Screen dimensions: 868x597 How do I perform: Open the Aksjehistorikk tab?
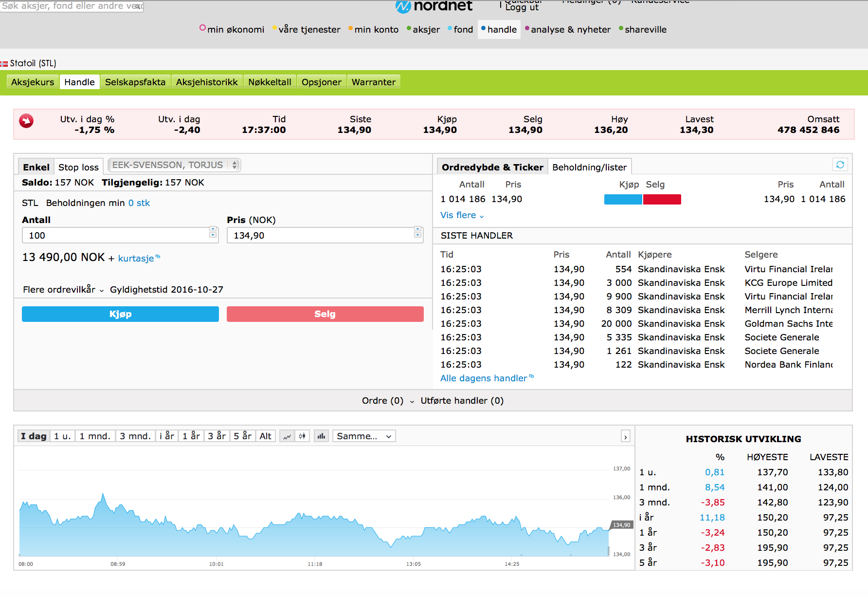click(207, 82)
